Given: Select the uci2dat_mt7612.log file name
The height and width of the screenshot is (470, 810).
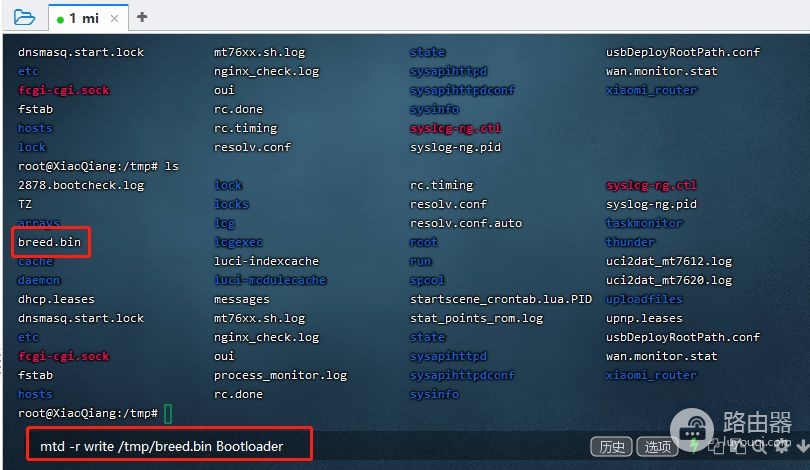Looking at the screenshot, I should tap(669, 261).
